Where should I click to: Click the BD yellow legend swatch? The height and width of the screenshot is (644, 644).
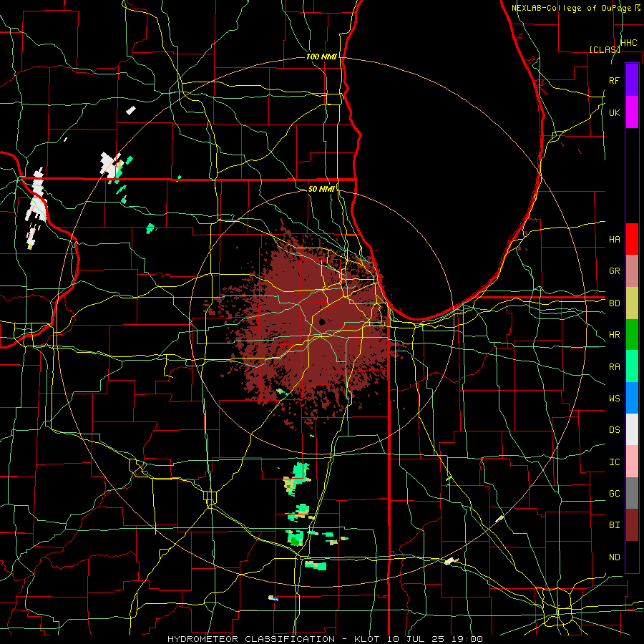(632, 303)
